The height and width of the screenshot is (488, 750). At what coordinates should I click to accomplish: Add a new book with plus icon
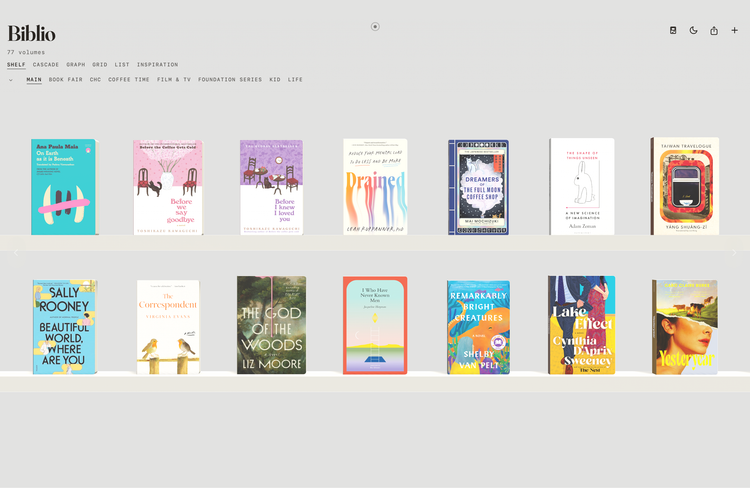[735, 31]
